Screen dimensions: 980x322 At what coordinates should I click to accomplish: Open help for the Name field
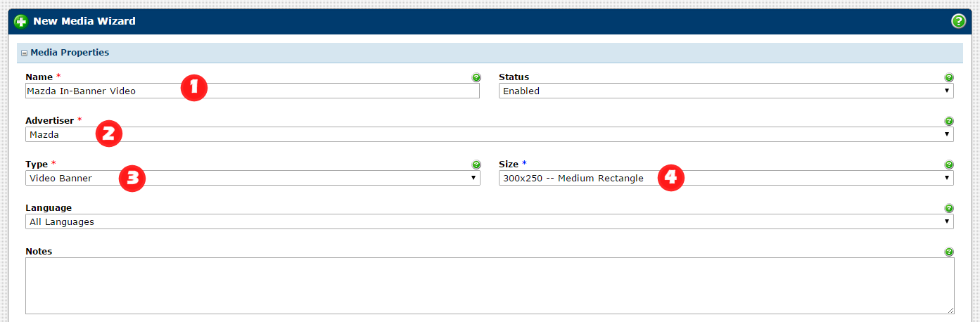(x=476, y=77)
